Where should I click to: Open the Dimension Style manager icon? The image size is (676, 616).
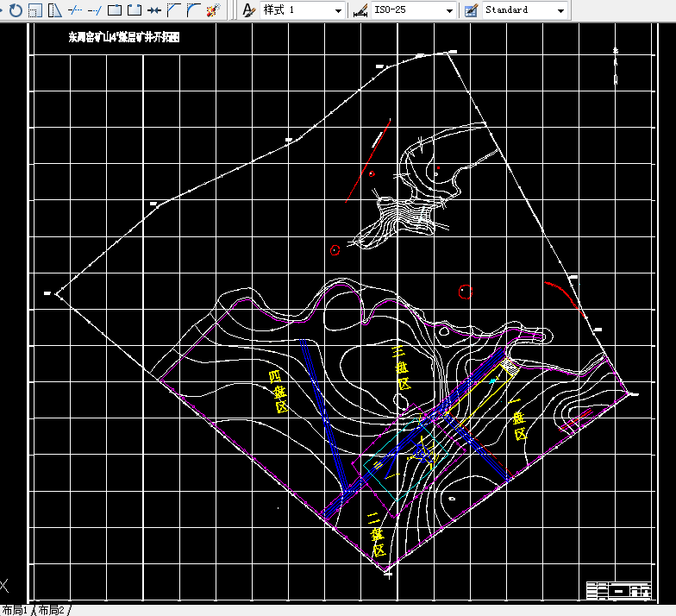[360, 10]
